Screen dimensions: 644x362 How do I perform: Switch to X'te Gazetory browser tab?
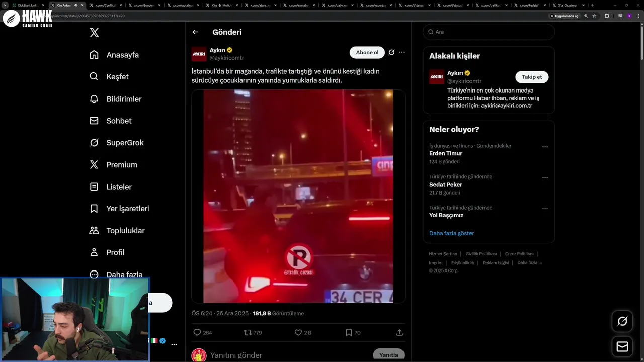(x=568, y=5)
